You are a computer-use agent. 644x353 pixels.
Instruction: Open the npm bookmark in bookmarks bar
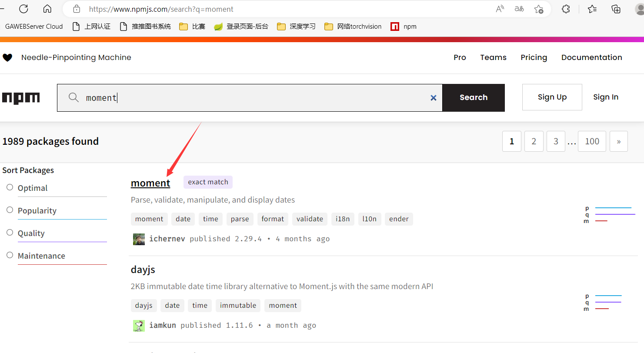[404, 27]
